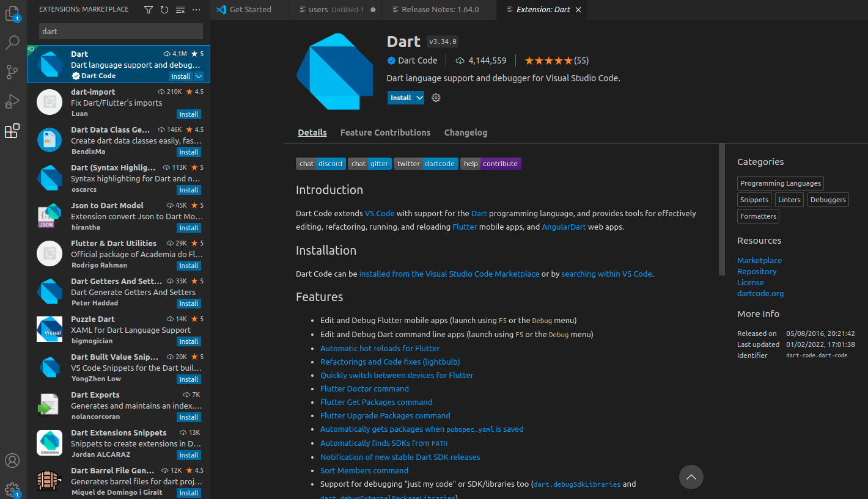Image resolution: width=868 pixels, height=499 pixels.
Task: Click the large Dart logo on extension page
Action: 335,71
